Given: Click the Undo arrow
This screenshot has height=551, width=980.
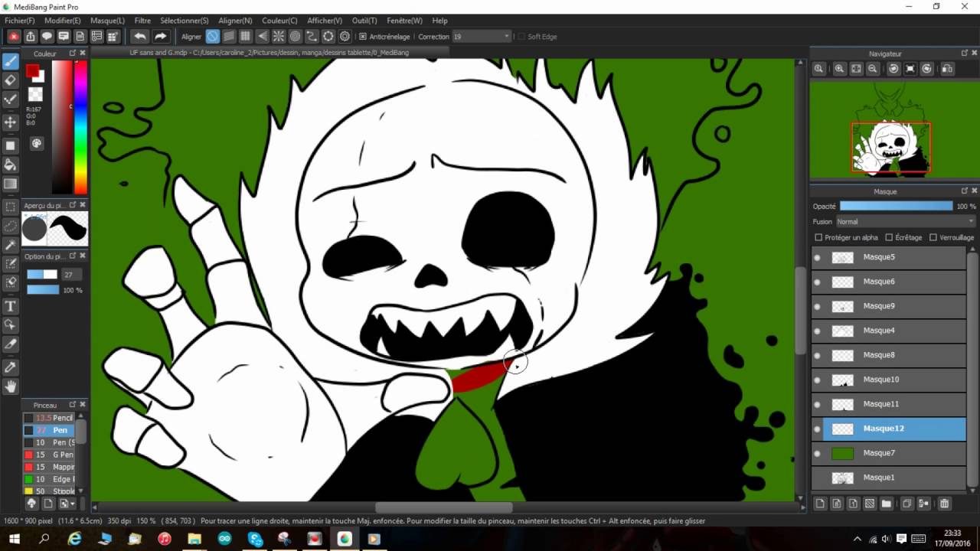Looking at the screenshot, I should tap(139, 36).
